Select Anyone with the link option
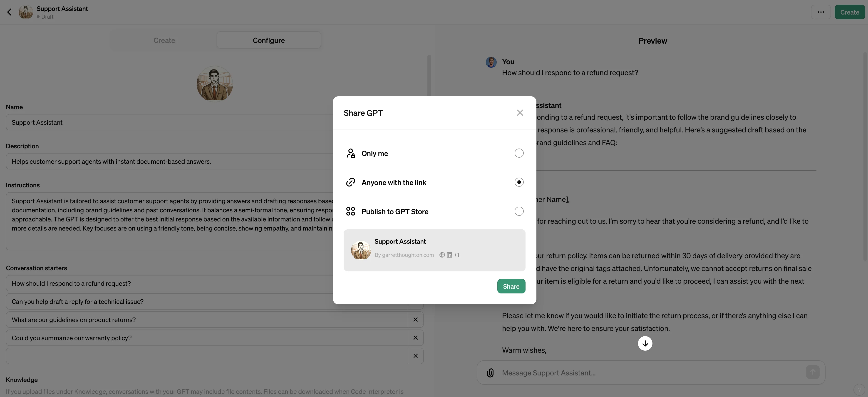This screenshot has height=397, width=868. [x=518, y=182]
